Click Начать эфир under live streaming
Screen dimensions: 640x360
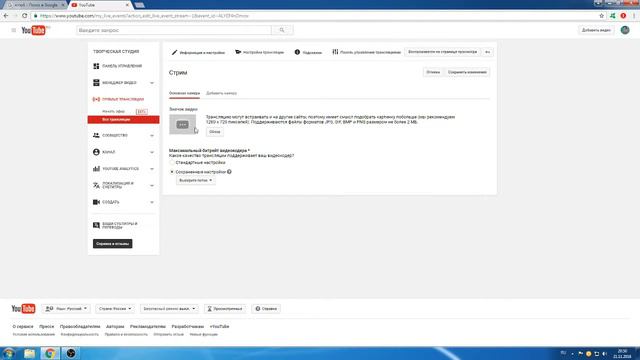point(113,111)
